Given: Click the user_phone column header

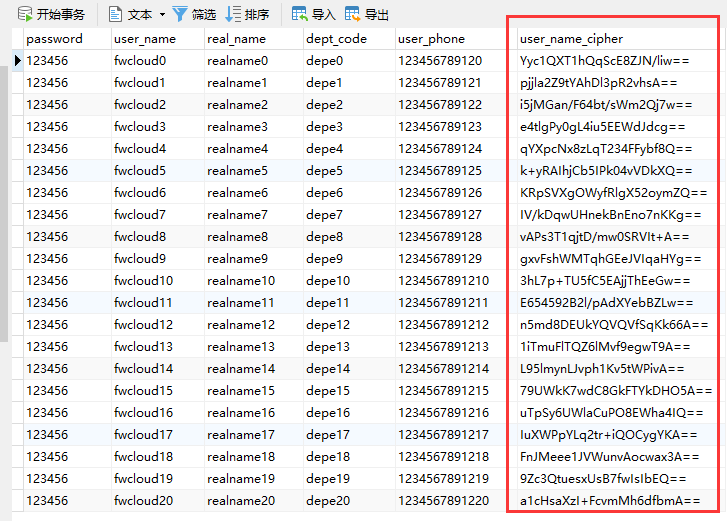Looking at the screenshot, I should (x=431, y=39).
